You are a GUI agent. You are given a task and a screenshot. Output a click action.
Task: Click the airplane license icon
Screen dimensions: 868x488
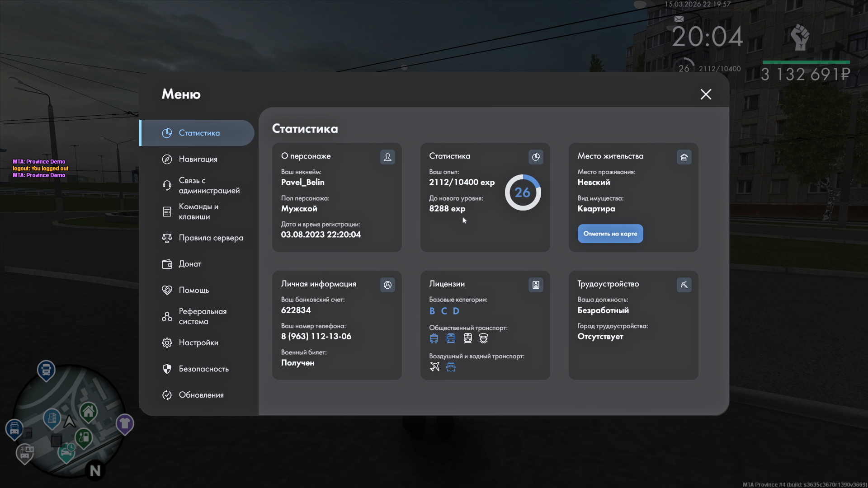434,366
